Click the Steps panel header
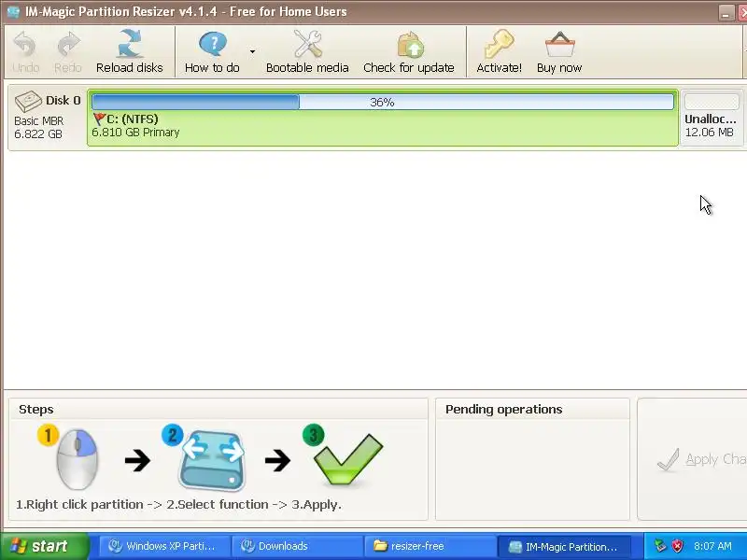747x560 pixels. point(36,410)
